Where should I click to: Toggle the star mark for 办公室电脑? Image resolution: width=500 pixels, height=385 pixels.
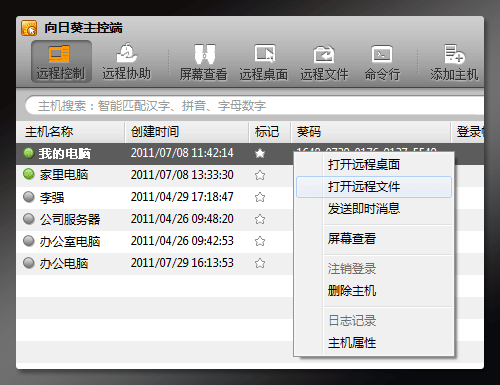pyautogui.click(x=260, y=241)
